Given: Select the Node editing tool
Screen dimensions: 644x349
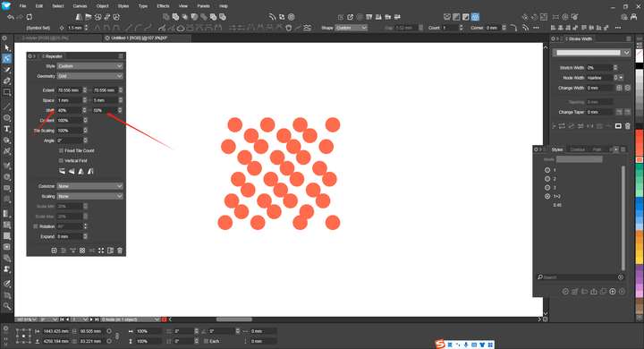Looking at the screenshot, I should 6,59.
